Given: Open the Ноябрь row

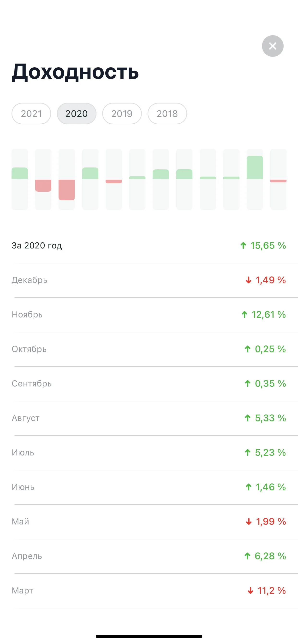Looking at the screenshot, I should (149, 315).
